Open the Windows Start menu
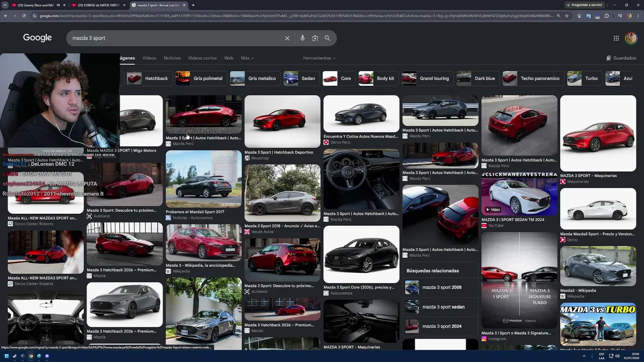This screenshot has height=362, width=644. click(6, 356)
